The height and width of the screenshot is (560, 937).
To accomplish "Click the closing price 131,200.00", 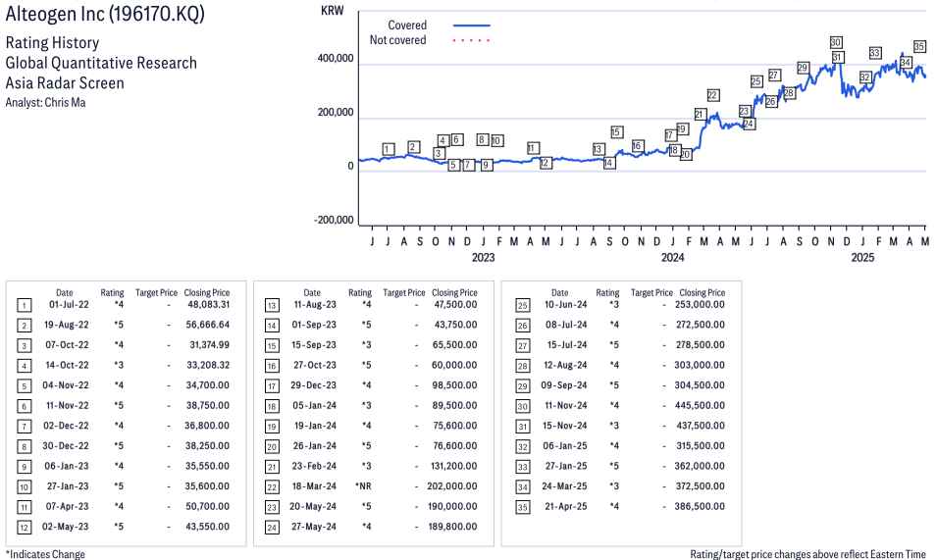I will coord(453,466).
